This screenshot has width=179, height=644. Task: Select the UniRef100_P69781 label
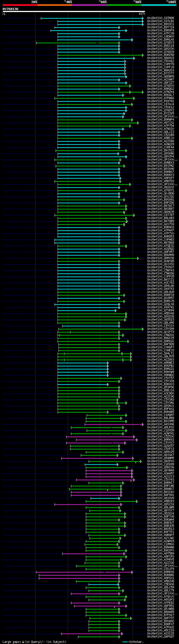click(x=161, y=101)
